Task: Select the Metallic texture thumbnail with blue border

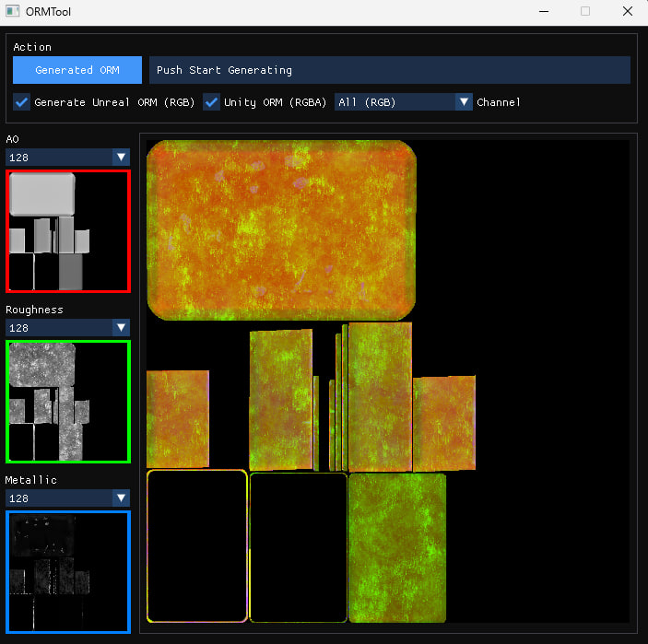Action: coord(68,572)
